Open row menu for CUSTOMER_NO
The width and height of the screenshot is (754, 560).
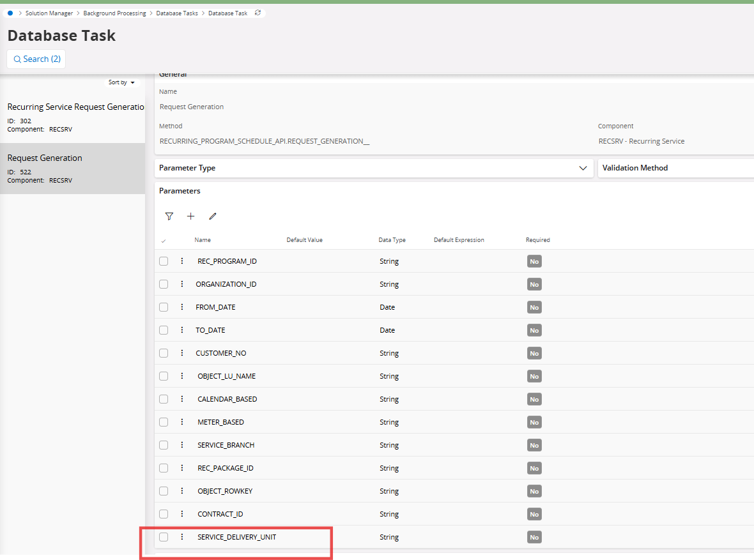181,353
